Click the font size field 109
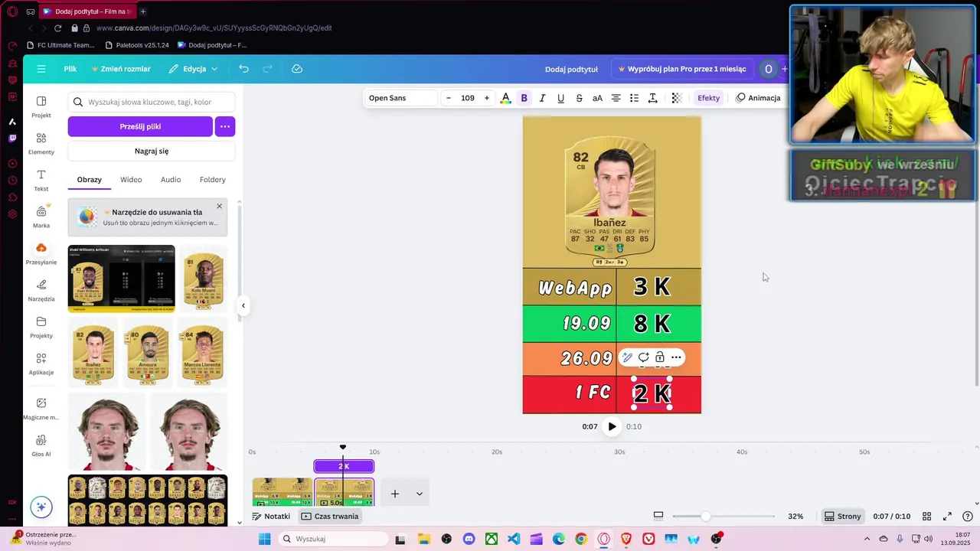The width and height of the screenshot is (980, 551). pos(467,98)
